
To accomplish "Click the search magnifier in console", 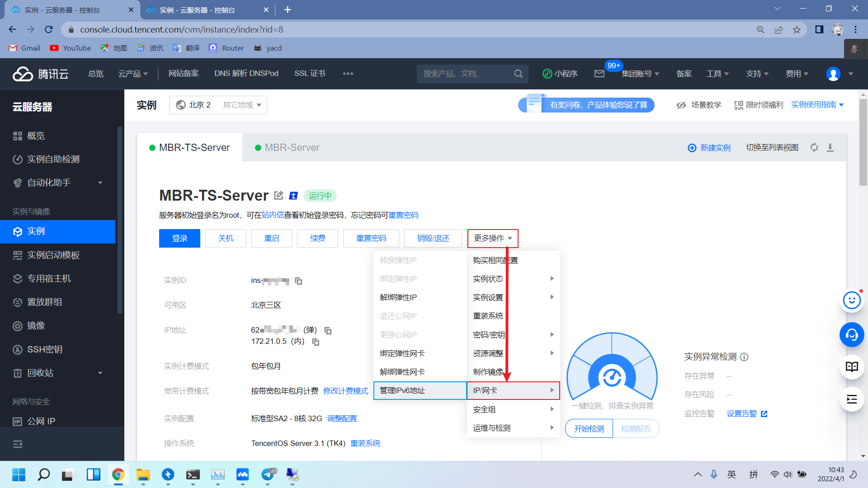I will click(518, 74).
